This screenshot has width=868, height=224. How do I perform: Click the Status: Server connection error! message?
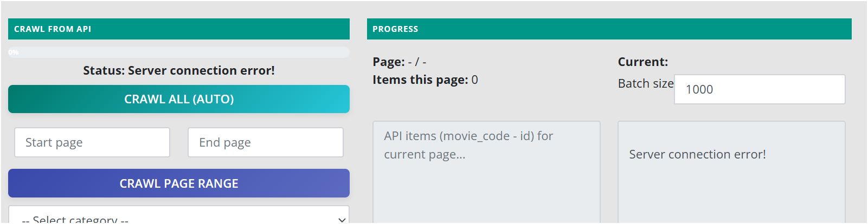[179, 70]
